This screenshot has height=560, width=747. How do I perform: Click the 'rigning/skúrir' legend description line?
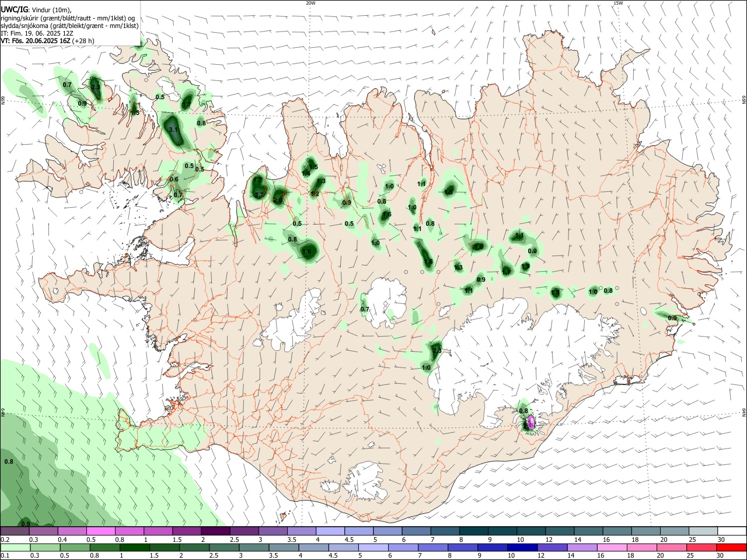pos(67,18)
